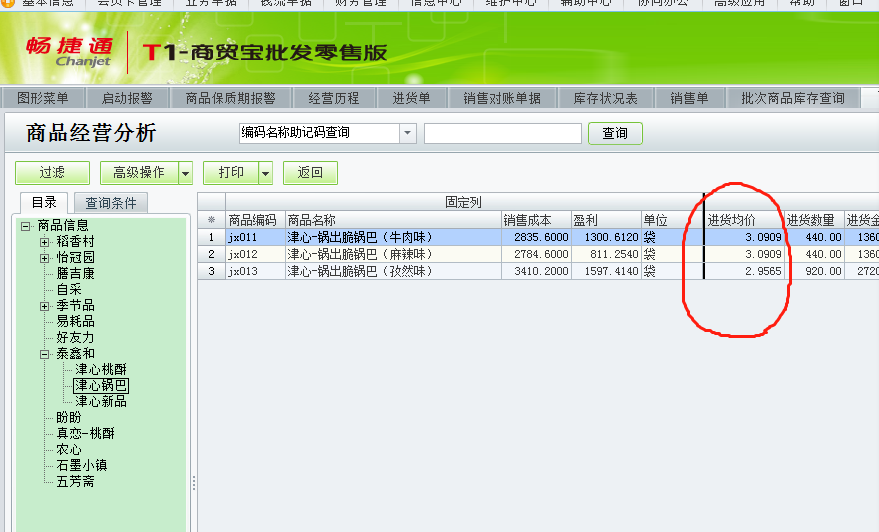This screenshot has height=532, width=879.
Task: Click the 商品名称 column header
Action: point(393,220)
